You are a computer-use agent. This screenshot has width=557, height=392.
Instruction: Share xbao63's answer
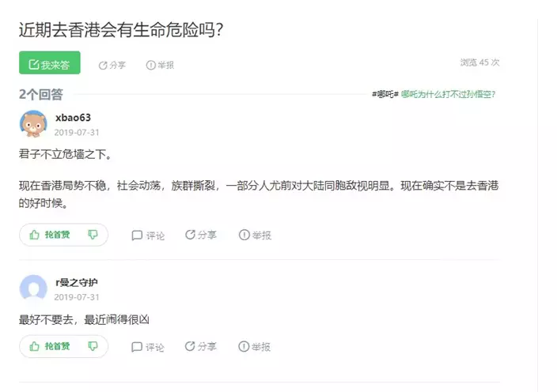pos(201,235)
